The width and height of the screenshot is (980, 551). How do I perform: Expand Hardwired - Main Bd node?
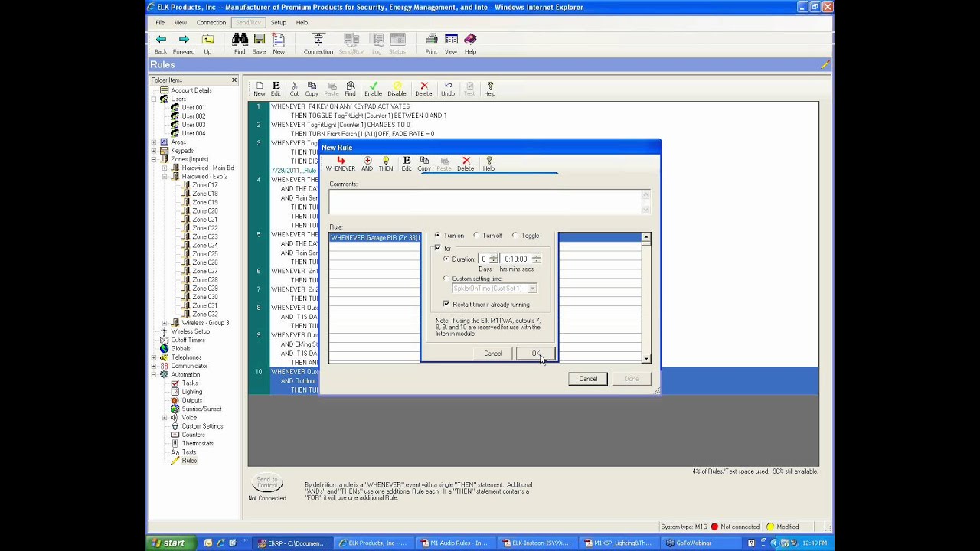[164, 168]
